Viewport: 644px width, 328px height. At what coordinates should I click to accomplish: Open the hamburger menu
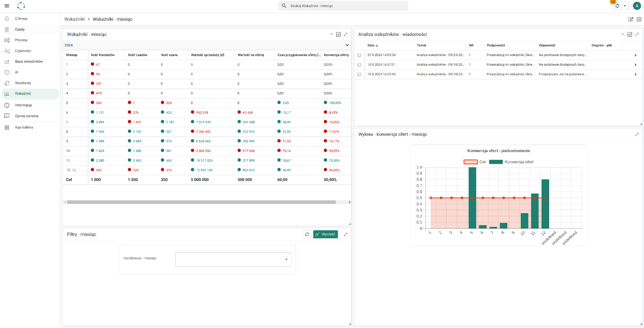[x=7, y=6]
